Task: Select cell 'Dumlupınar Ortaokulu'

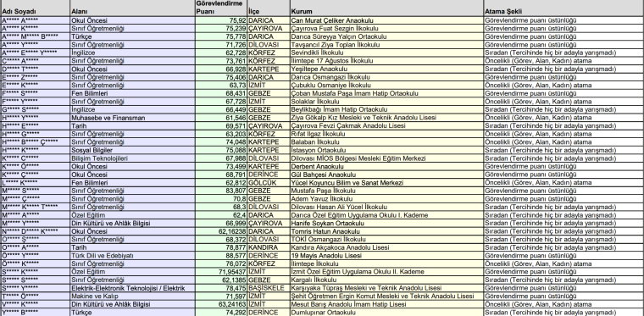Action: tap(386, 313)
